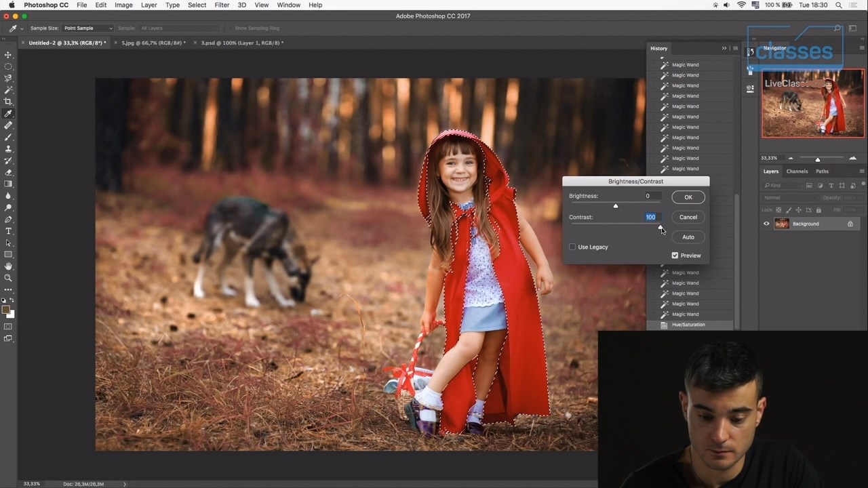Image resolution: width=868 pixels, height=488 pixels.
Task: Select the Blur tool
Action: tap(8, 196)
